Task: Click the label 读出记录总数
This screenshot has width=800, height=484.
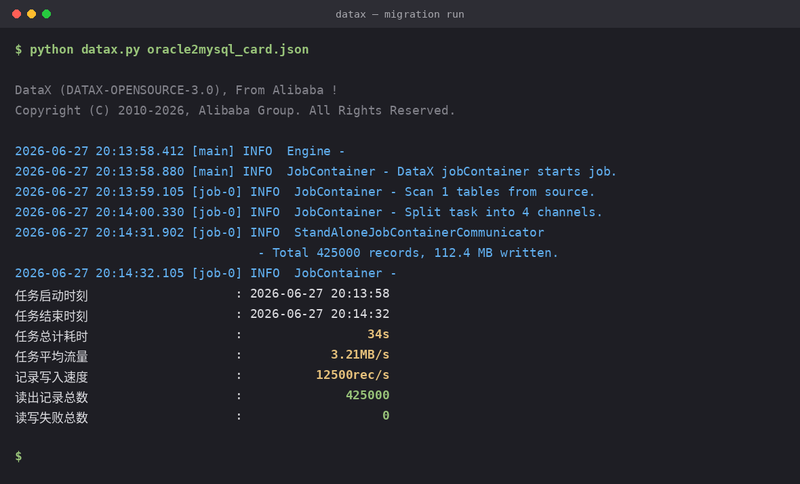Action: (x=52, y=397)
